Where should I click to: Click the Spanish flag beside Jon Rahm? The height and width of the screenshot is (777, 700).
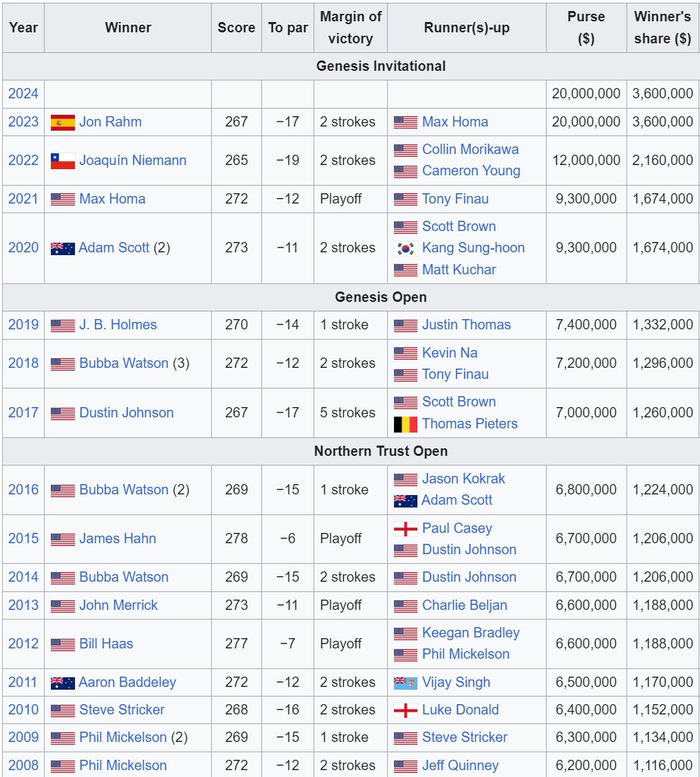pyautogui.click(x=63, y=123)
